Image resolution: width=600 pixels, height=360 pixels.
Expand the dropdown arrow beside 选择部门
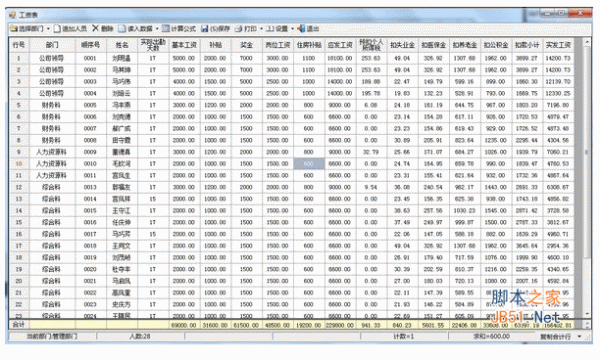coord(48,29)
